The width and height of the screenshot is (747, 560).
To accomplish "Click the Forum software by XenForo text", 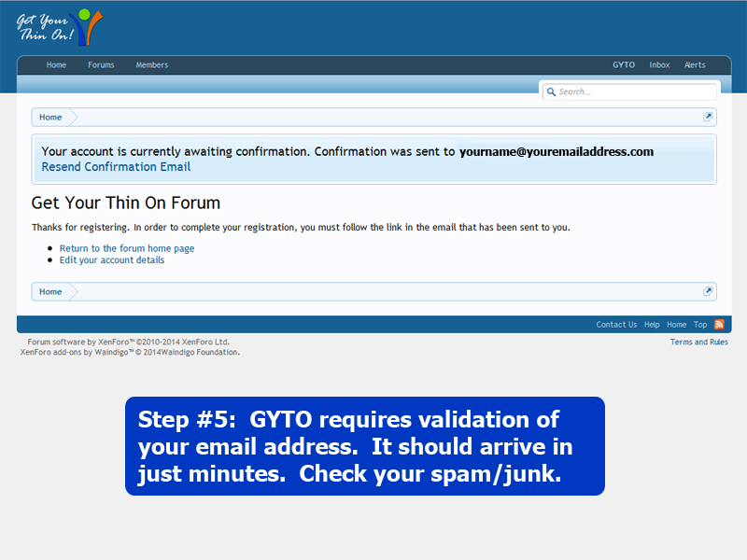I will [x=129, y=342].
